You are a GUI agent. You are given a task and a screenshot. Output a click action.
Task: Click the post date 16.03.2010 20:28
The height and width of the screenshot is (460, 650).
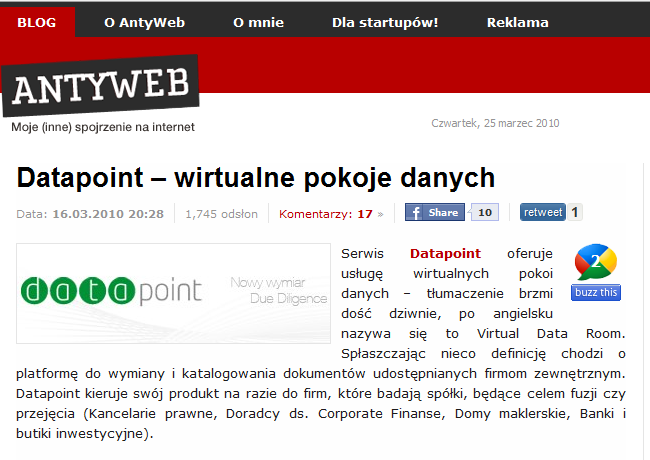click(108, 214)
